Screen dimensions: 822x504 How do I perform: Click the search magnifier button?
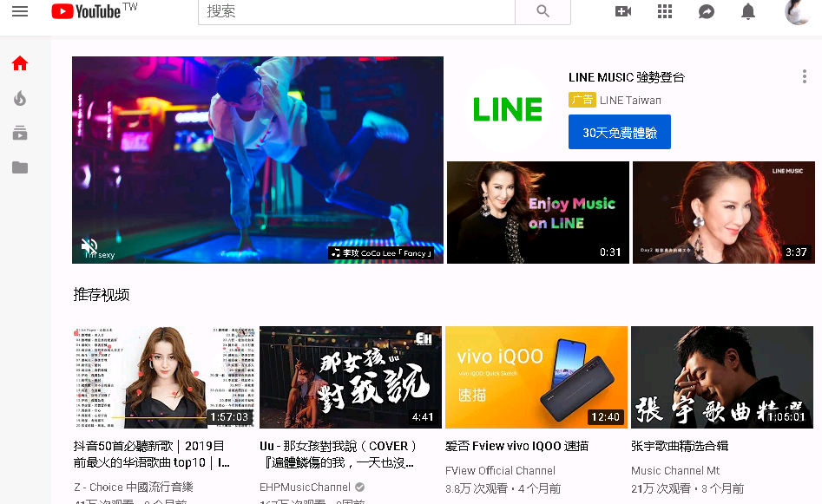click(543, 11)
